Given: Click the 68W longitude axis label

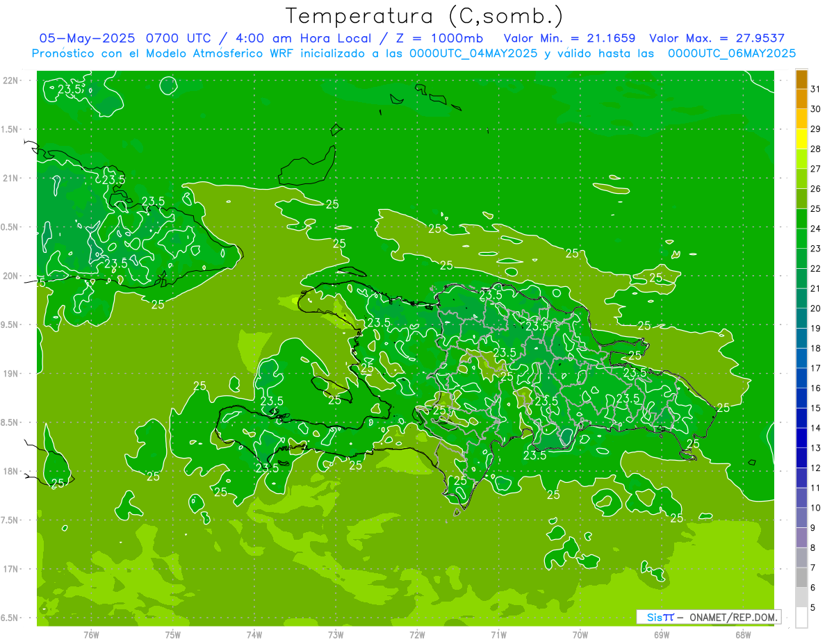Looking at the screenshot, I should [x=742, y=635].
